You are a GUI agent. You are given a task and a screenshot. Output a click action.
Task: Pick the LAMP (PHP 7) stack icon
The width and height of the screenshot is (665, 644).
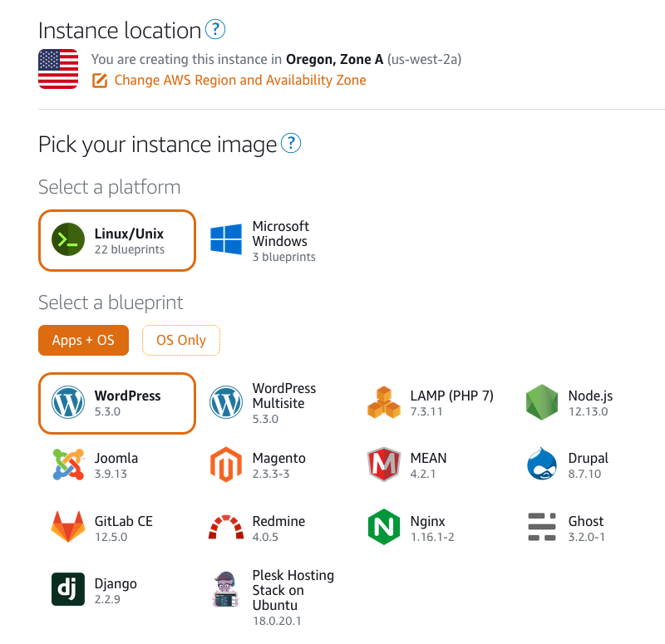[x=384, y=402]
